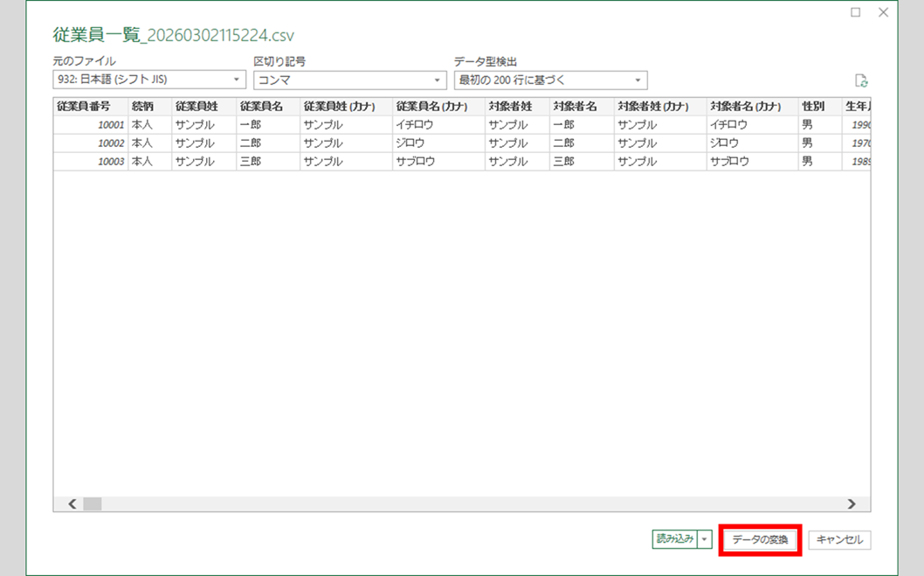Click the horizontal scrollbar thumb
This screenshot has height=576, width=924.
tap(92, 503)
